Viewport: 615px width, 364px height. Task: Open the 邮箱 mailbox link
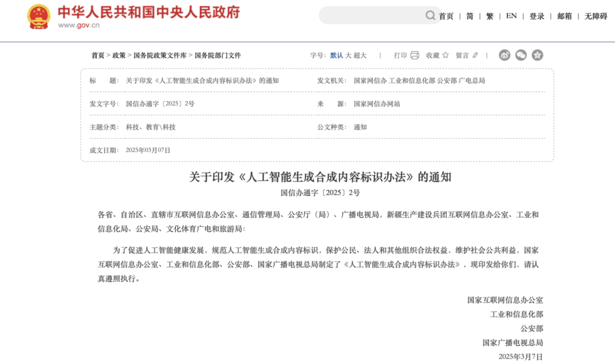coord(564,16)
